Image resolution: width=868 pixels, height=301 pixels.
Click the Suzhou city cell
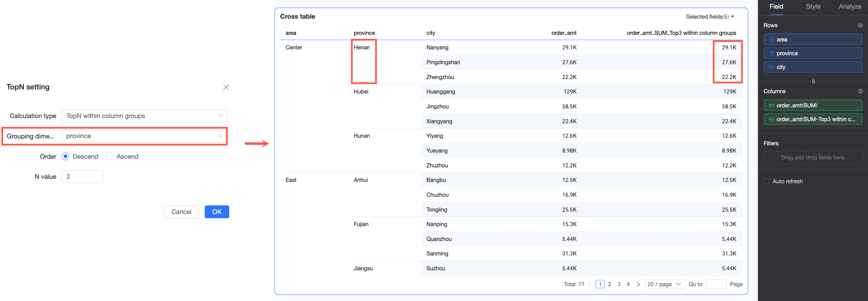click(x=435, y=268)
